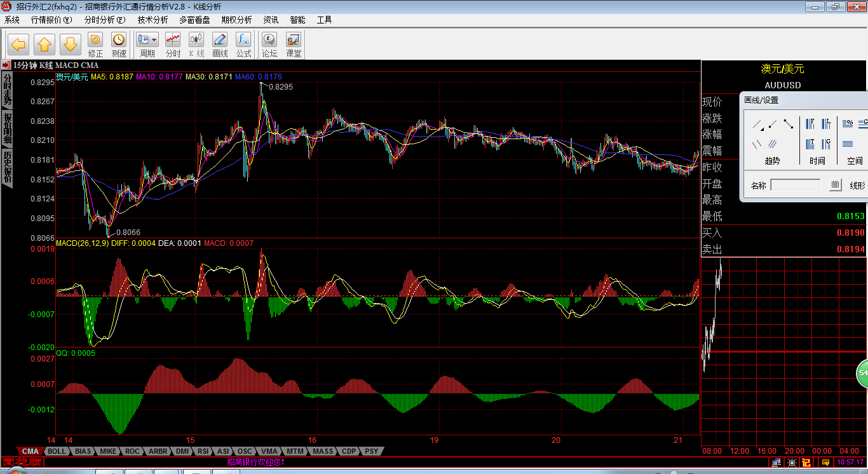Click the list button beside name field
The image size is (868, 474).
[835, 186]
